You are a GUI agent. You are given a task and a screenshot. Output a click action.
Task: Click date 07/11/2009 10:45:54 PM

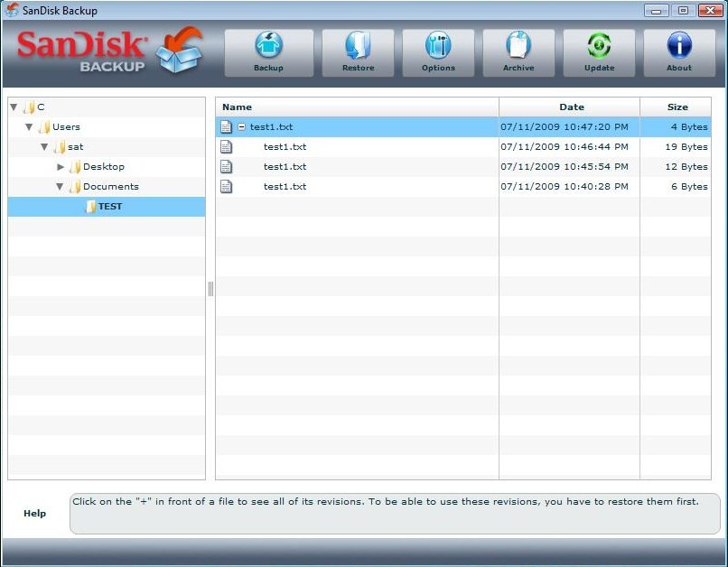(565, 166)
